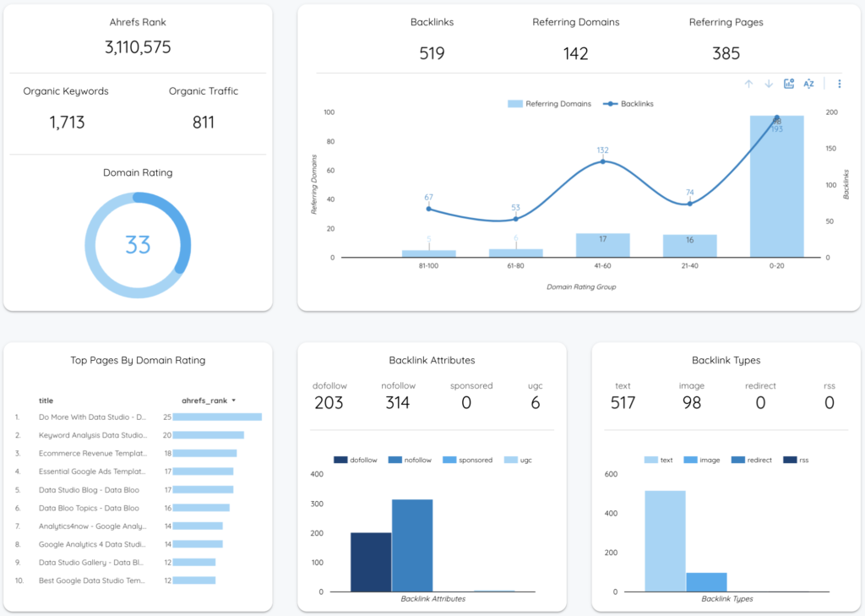This screenshot has width=865, height=616.
Task: Click the Ahrefs Rank value 3,110,575
Action: coord(138,47)
